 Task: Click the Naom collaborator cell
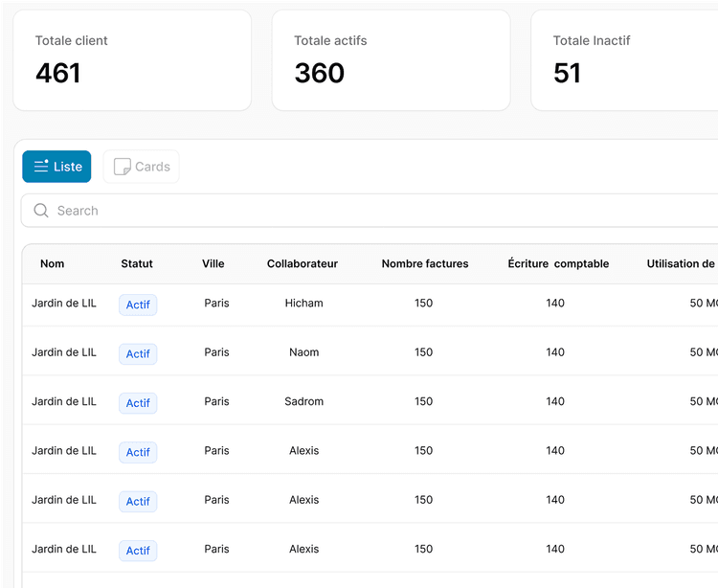click(x=304, y=352)
